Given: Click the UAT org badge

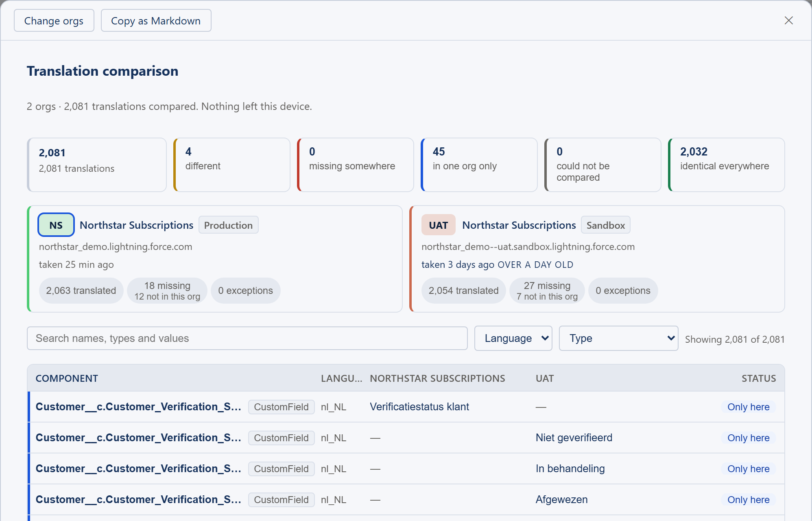Looking at the screenshot, I should (x=438, y=225).
